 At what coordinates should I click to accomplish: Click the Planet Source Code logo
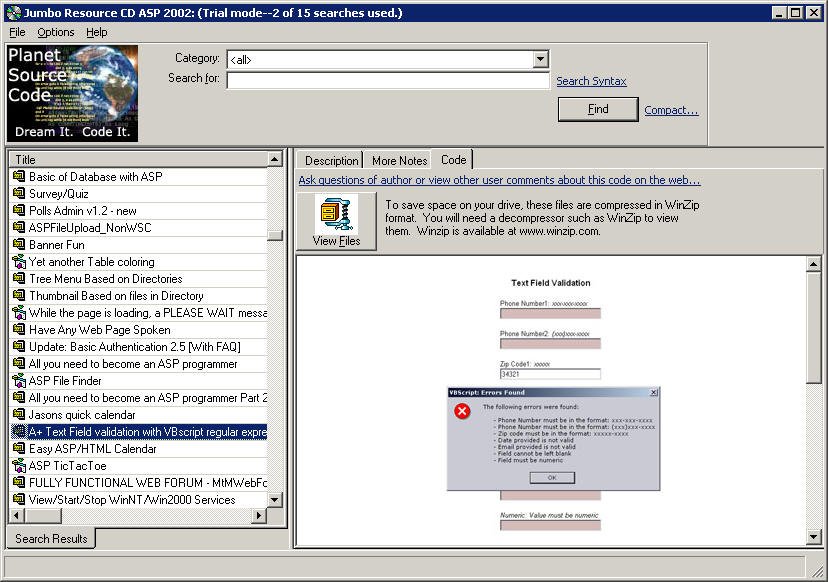pos(72,93)
